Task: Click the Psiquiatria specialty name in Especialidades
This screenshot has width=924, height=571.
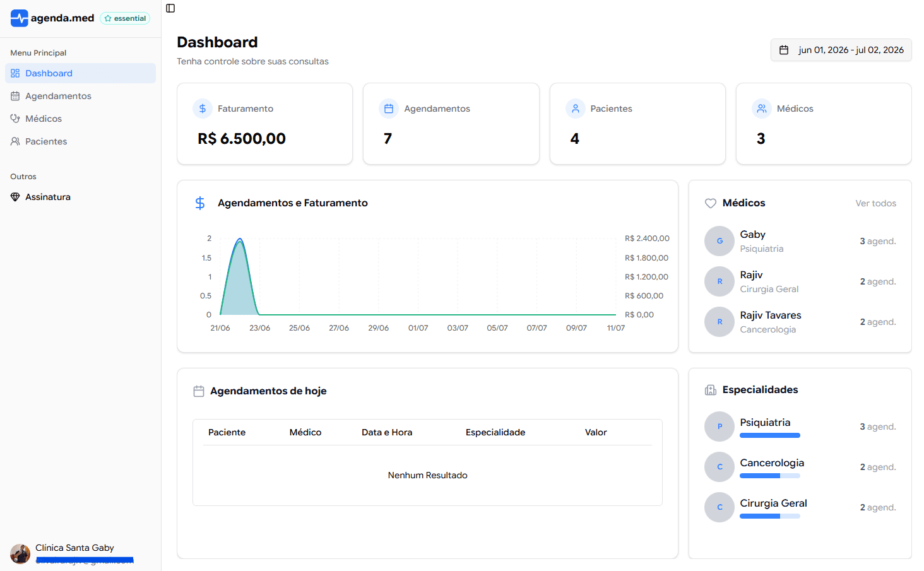Action: 765,422
